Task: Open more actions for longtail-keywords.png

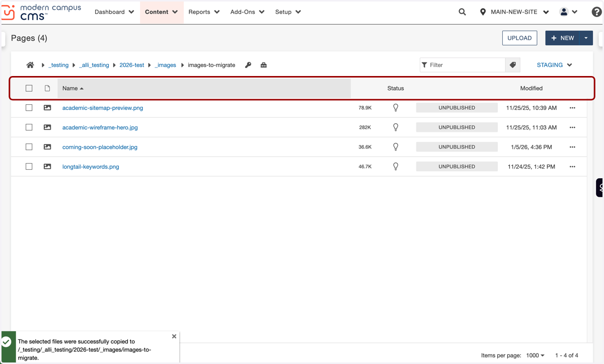Action: click(x=572, y=167)
